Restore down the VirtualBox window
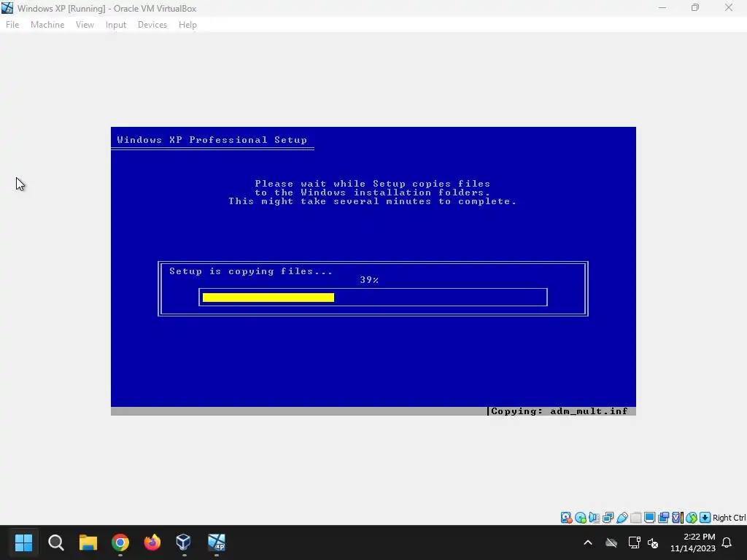Screen dimensions: 747x560 [x=695, y=8]
